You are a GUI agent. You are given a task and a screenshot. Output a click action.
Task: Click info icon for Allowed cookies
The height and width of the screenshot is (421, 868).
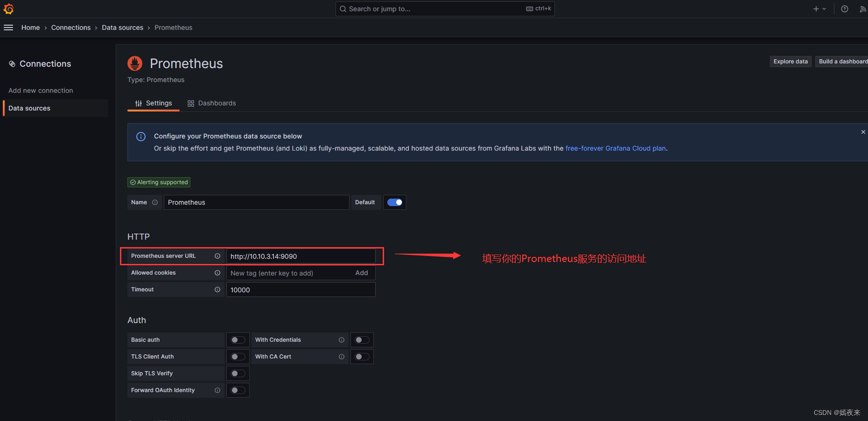tap(217, 273)
